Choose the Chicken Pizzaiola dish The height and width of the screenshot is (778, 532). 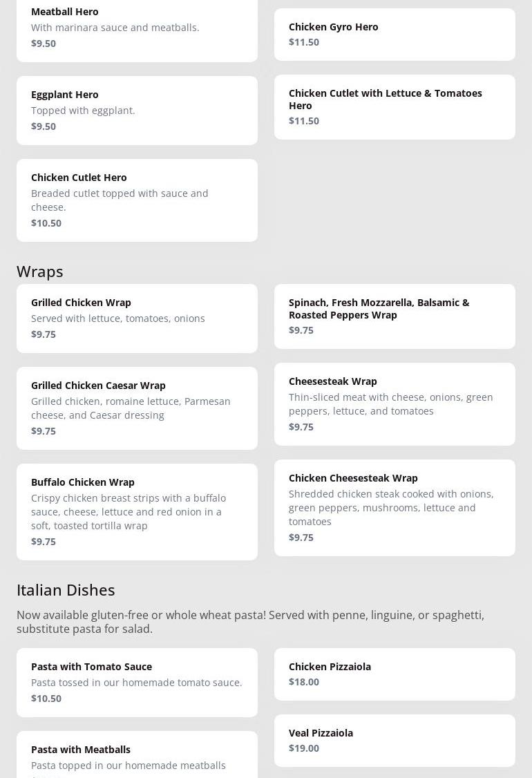pyautogui.click(x=395, y=674)
